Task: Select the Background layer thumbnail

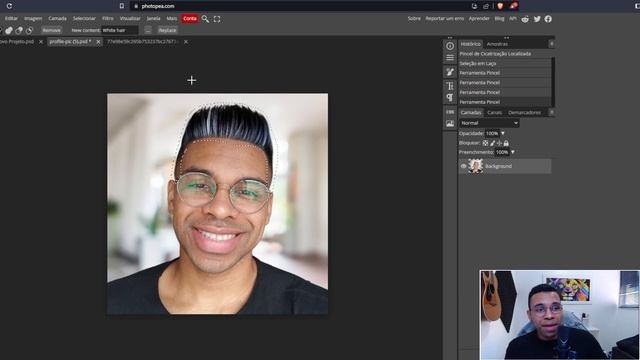Action: [476, 166]
